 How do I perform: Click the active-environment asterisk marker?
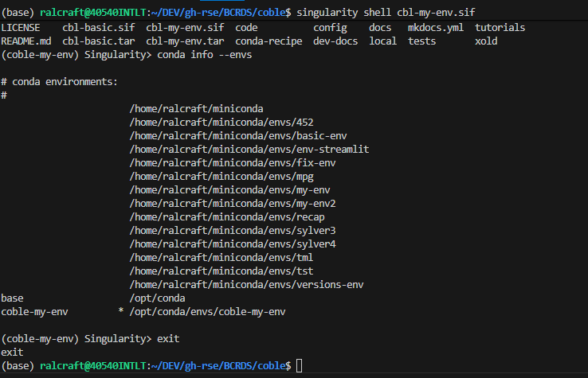coord(121,310)
